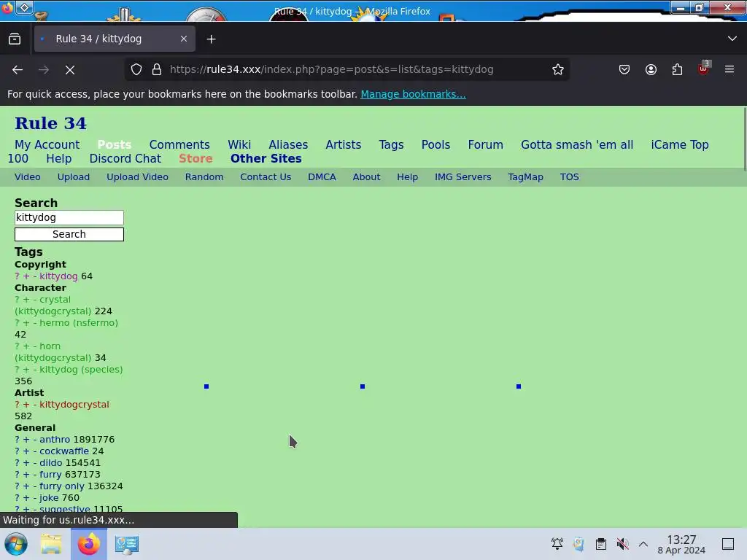Open the tracking protection shield icon

point(136,69)
